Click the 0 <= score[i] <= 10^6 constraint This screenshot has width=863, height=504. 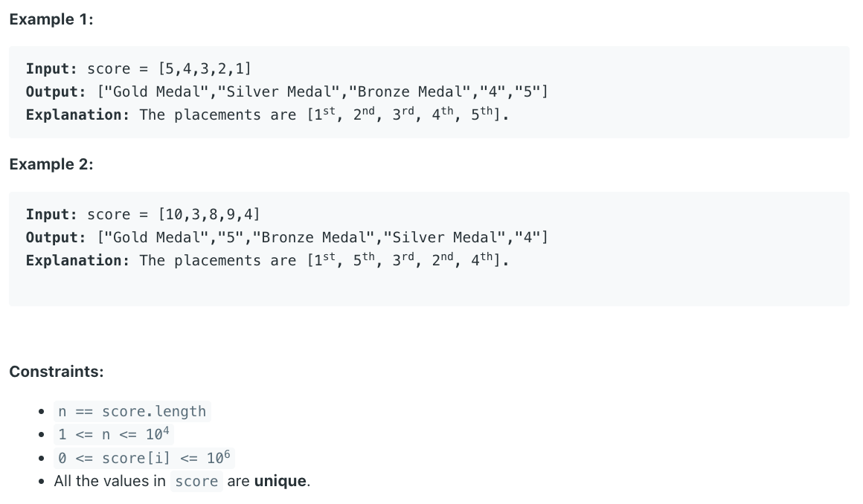[x=144, y=458]
